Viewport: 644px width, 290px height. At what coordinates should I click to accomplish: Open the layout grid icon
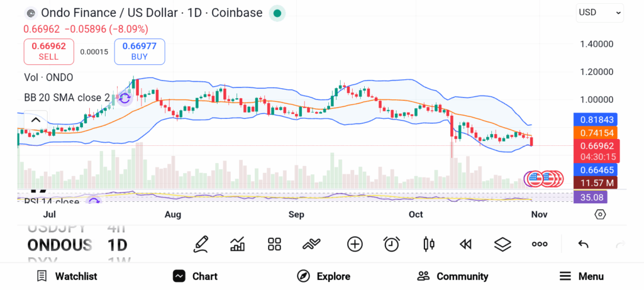[x=274, y=244]
